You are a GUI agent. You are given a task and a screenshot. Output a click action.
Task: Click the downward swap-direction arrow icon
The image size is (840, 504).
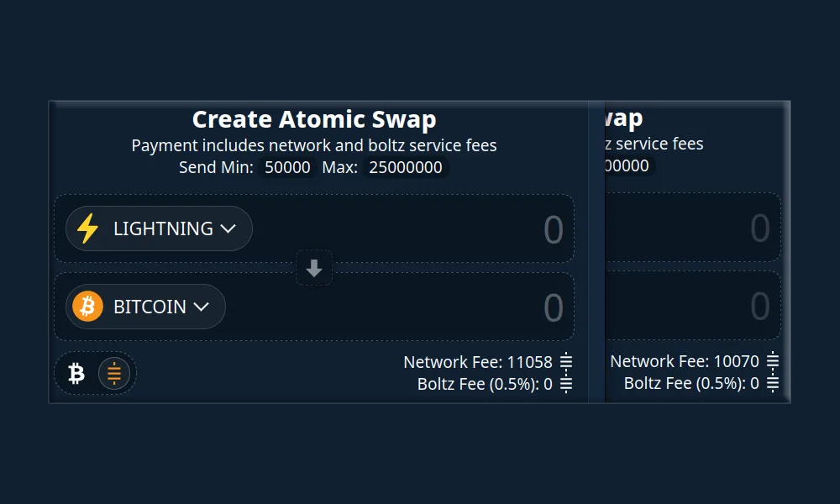313,269
